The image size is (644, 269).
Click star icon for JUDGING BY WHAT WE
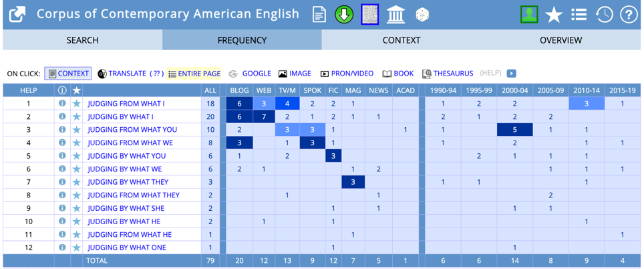[x=76, y=169]
